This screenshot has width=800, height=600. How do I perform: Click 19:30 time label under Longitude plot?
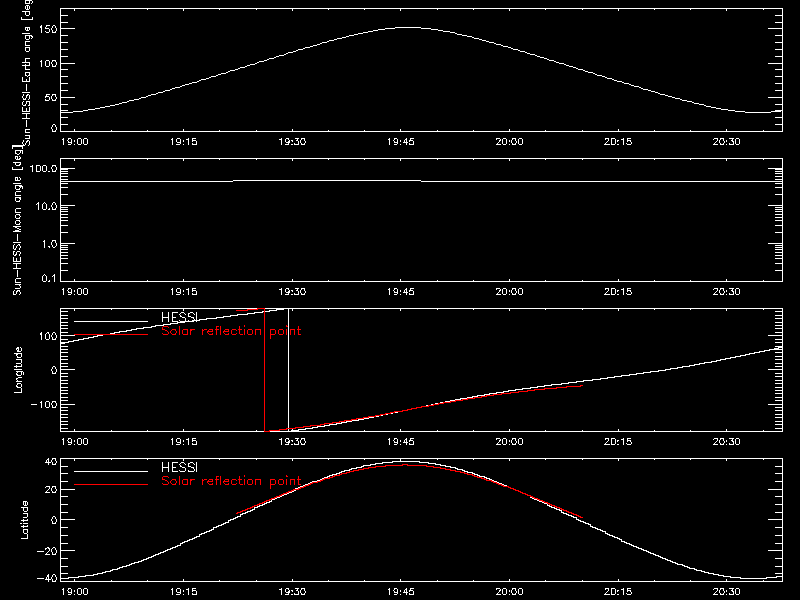pos(292,442)
